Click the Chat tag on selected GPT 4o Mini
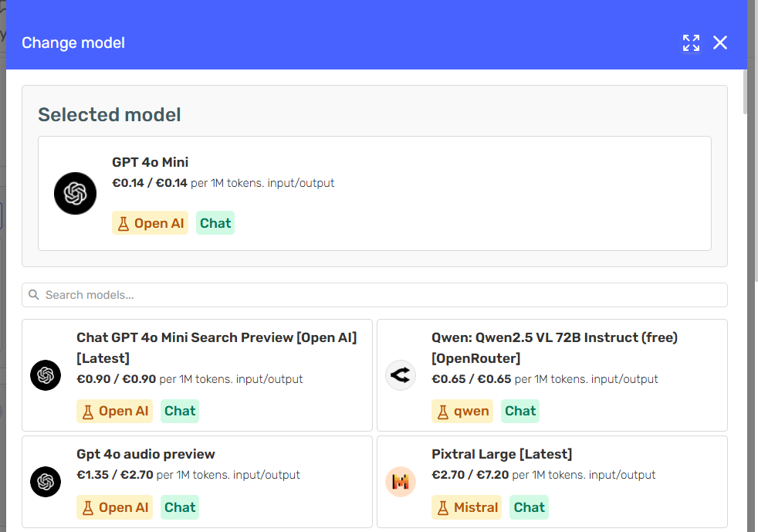The width and height of the screenshot is (758, 532). point(215,223)
